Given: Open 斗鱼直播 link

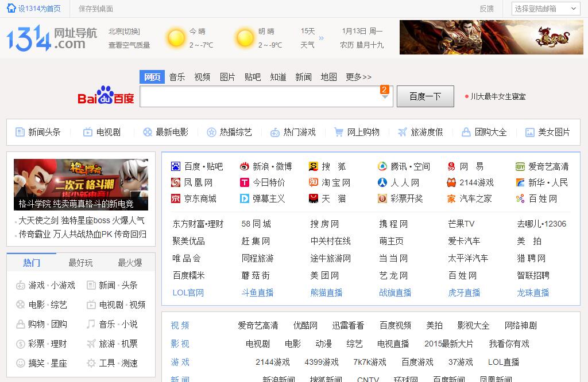Looking at the screenshot, I should (x=258, y=293).
